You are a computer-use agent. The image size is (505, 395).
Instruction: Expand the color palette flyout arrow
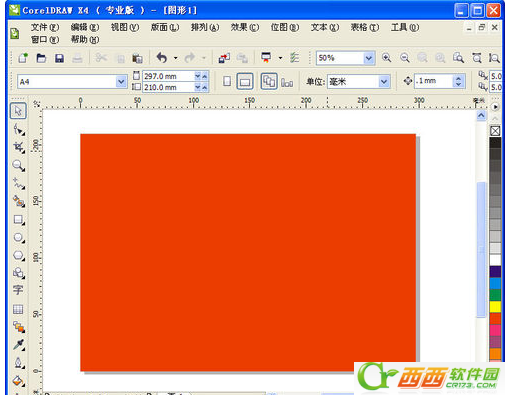coord(495,107)
